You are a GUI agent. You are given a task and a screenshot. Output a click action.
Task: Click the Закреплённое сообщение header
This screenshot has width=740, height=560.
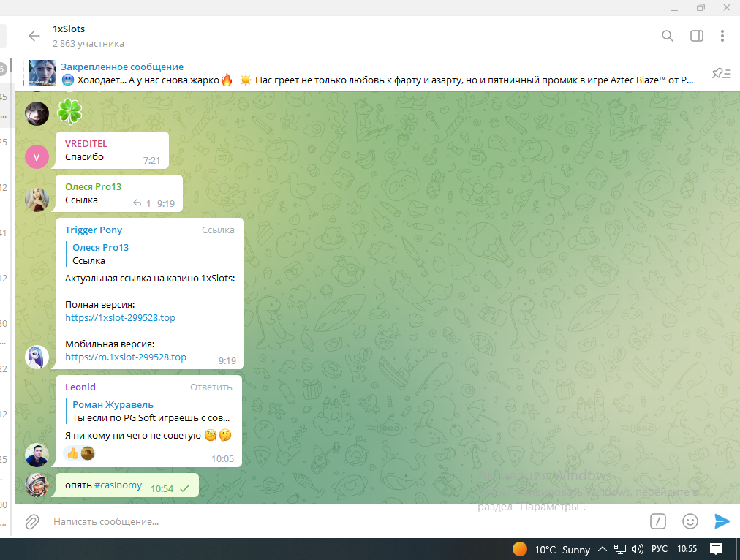pos(122,67)
